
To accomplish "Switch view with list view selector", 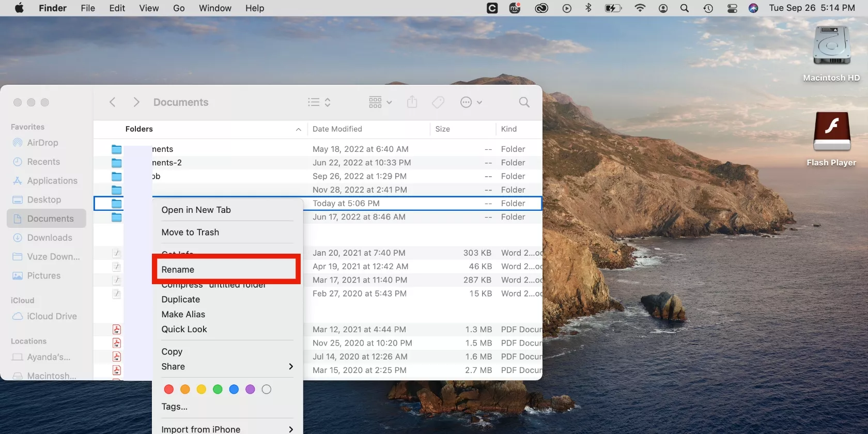I will pyautogui.click(x=319, y=102).
